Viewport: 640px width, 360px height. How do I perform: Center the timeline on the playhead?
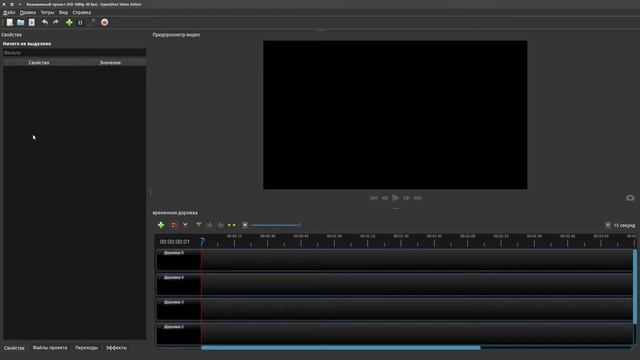tap(231, 225)
